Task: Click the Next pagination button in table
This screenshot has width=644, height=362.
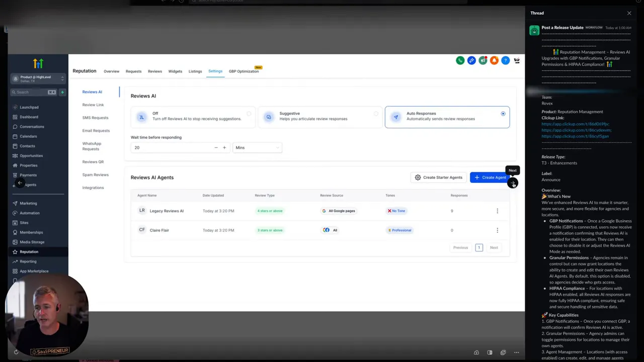Action: tap(494, 247)
